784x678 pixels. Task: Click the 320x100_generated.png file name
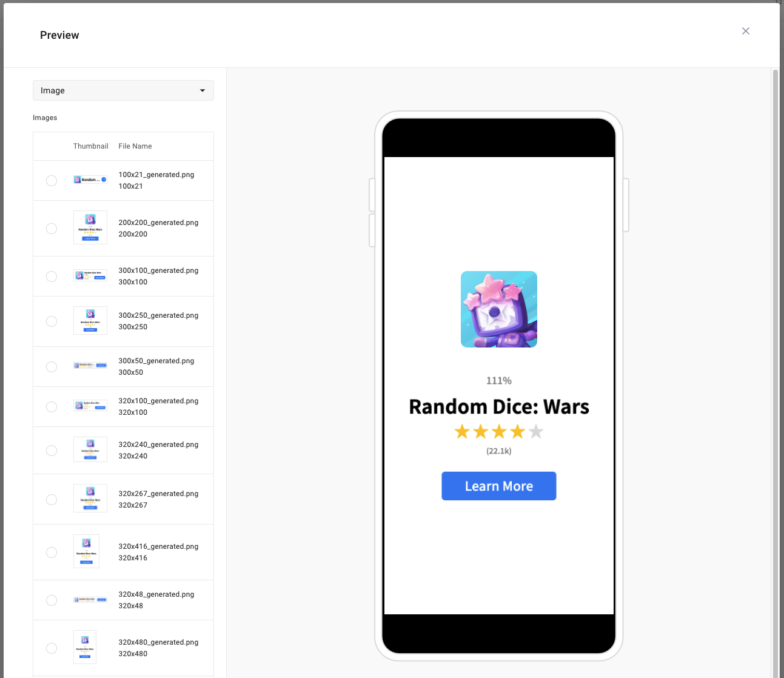(x=158, y=401)
